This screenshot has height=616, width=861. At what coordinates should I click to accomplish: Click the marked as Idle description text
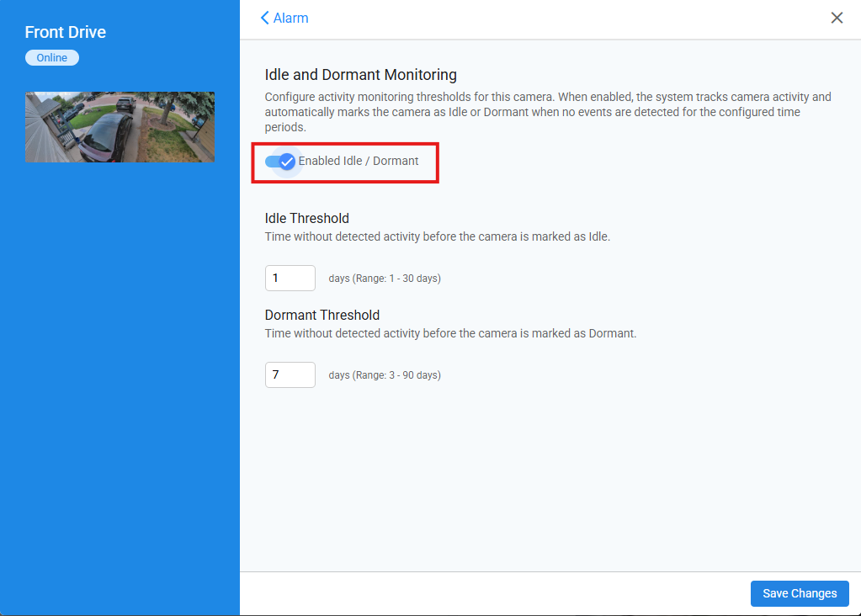click(438, 236)
